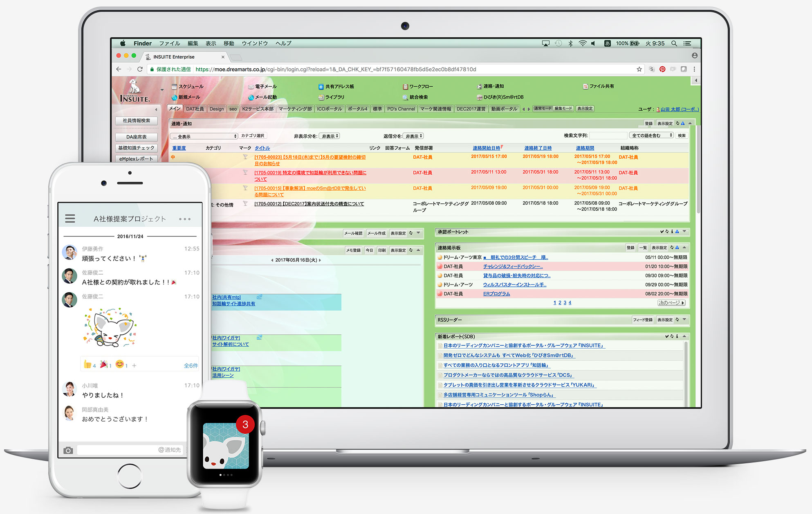Open 電子メール in the portal menu
Image resolution: width=812 pixels, height=514 pixels.
(262, 86)
